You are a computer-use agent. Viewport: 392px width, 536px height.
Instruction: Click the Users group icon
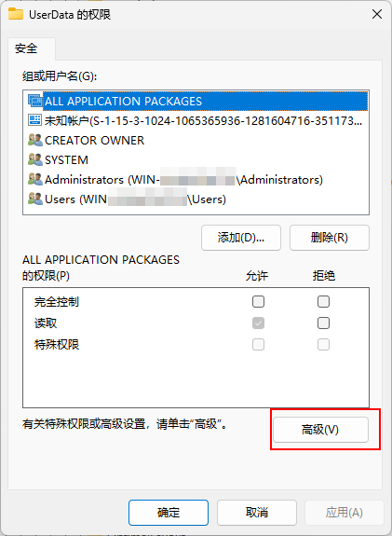click(35, 199)
